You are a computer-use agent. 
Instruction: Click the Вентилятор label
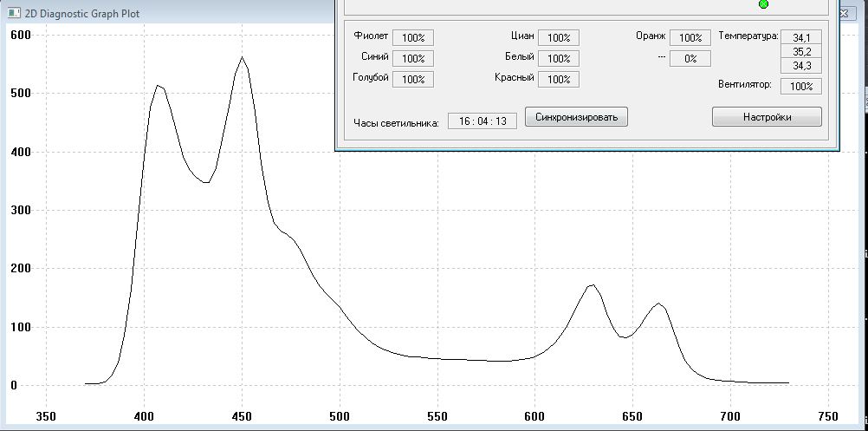point(744,85)
